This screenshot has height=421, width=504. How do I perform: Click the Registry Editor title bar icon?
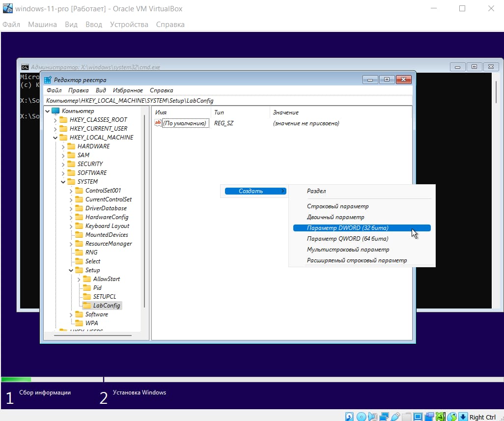point(48,80)
